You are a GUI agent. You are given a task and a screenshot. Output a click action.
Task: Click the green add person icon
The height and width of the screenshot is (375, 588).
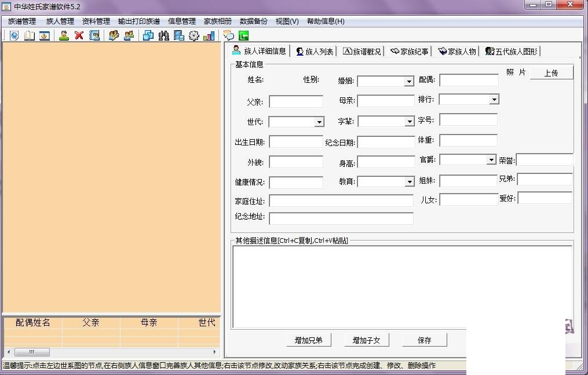click(64, 36)
